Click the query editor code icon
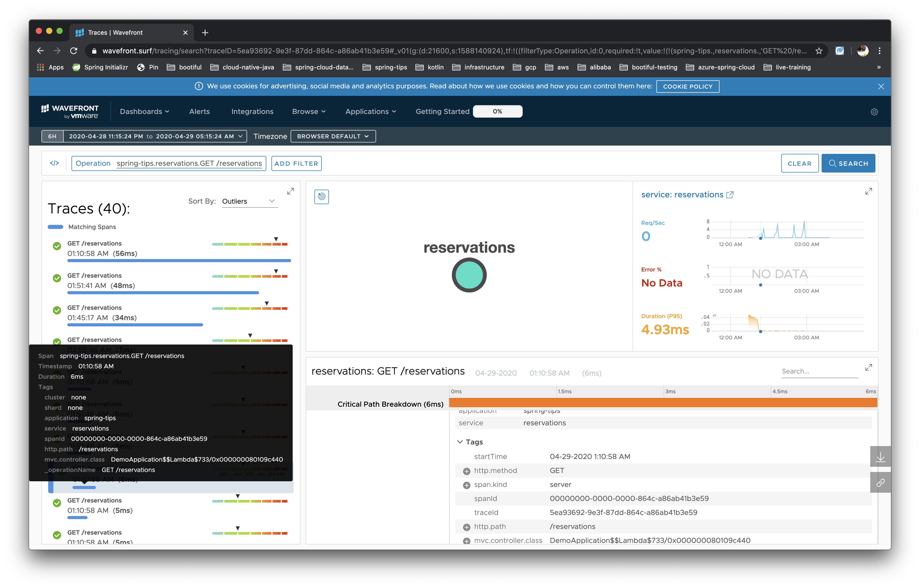This screenshot has height=588, width=920. (x=54, y=163)
